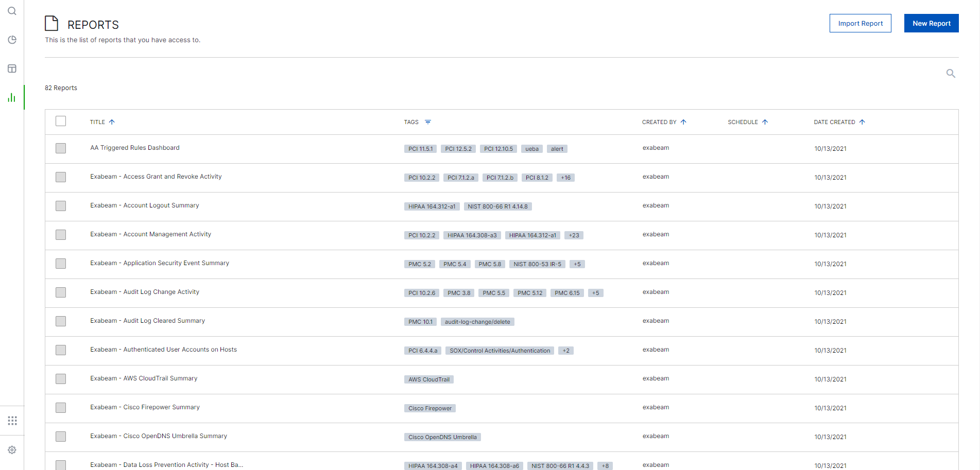Click the HIPAA 164.312-a1 tag in Logout row

click(x=432, y=206)
